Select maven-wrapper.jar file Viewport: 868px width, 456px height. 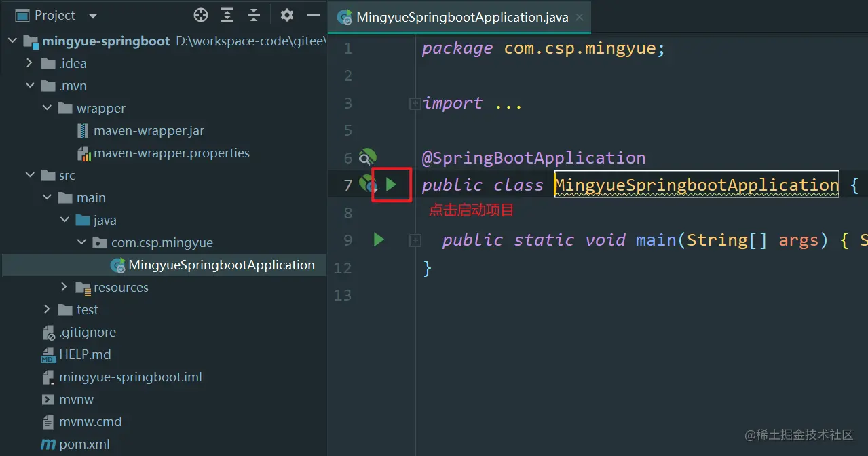(149, 130)
